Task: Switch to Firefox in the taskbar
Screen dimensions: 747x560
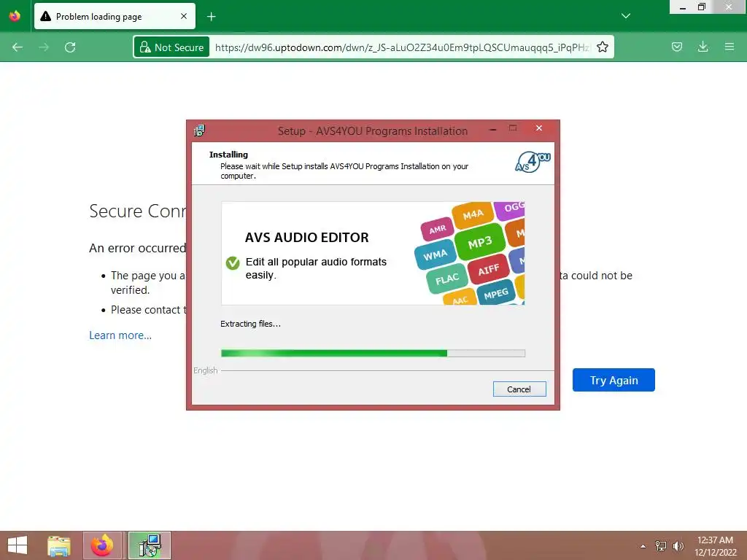Action: tap(102, 545)
